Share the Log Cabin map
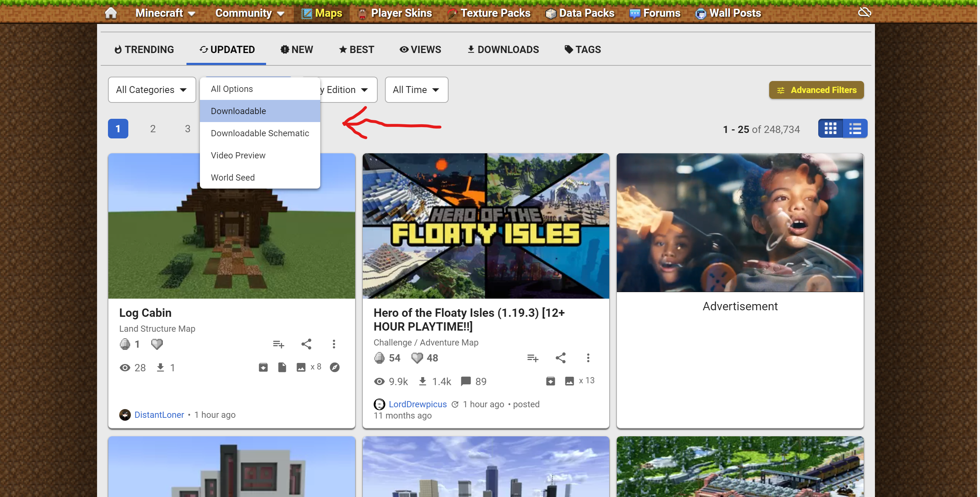Image resolution: width=980 pixels, height=497 pixels. tap(306, 344)
